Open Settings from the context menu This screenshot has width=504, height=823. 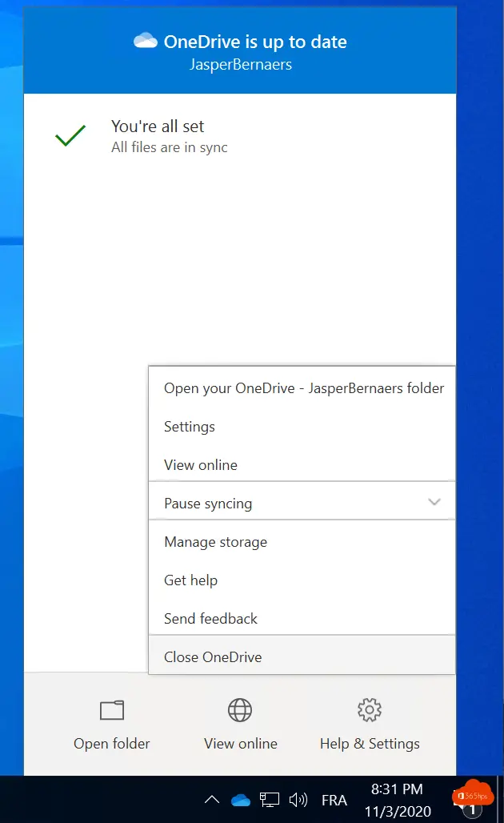pos(302,426)
